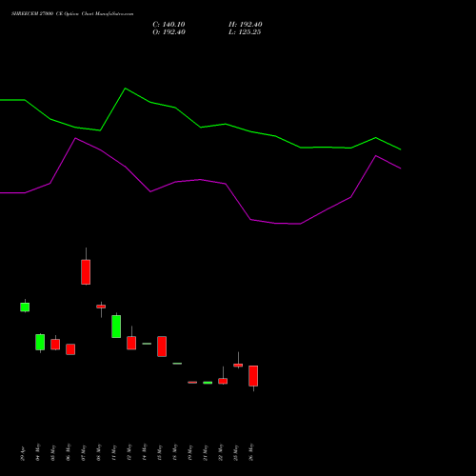
Task: Click the green candle for 11 May
Action: pos(116,327)
